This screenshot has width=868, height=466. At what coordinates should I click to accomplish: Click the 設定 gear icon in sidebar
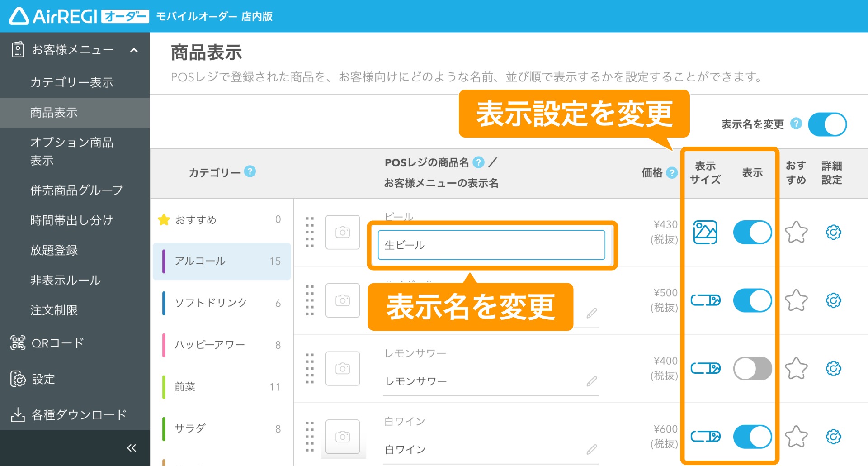(x=18, y=379)
